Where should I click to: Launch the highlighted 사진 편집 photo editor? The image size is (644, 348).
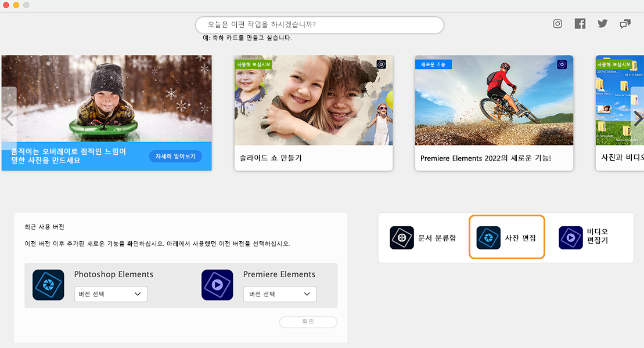coord(506,237)
